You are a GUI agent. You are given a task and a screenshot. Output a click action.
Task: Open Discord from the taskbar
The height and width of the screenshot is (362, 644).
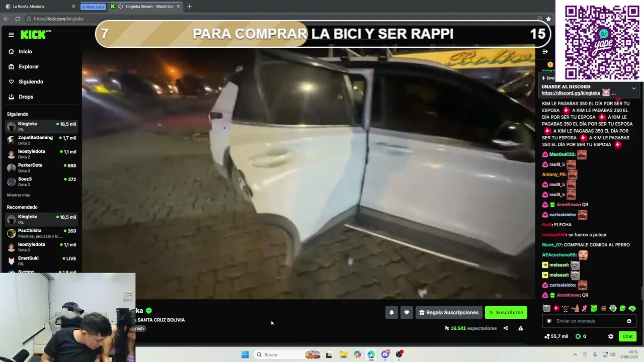tap(385, 354)
